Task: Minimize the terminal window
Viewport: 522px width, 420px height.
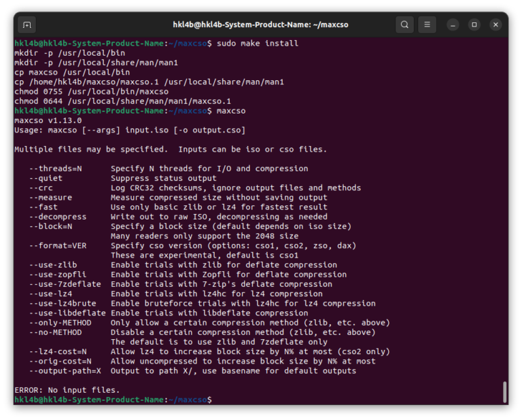Action: click(x=454, y=25)
